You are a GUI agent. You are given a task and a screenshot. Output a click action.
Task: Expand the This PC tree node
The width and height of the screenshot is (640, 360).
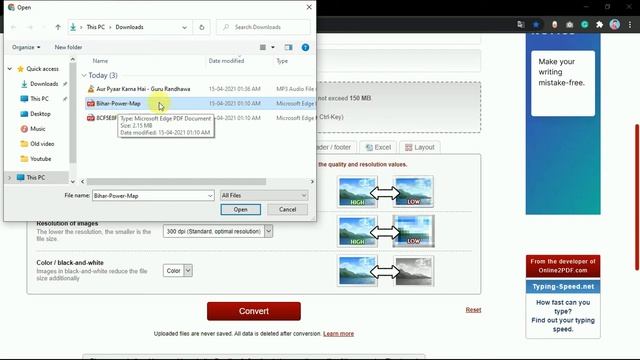(10, 178)
